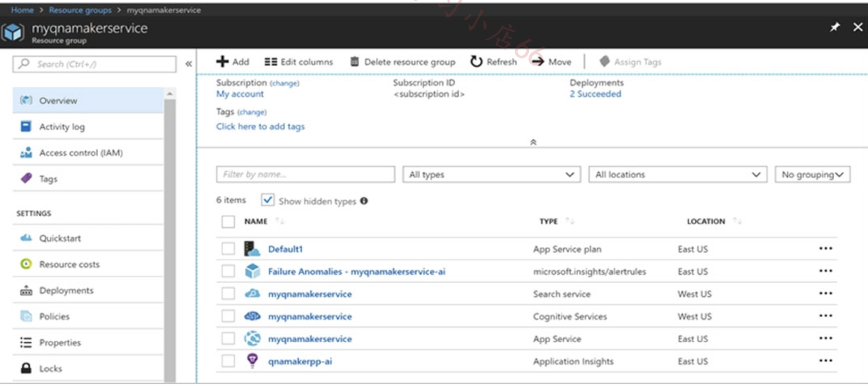
Task: Pin the blade with pin icon
Action: pyautogui.click(x=835, y=27)
